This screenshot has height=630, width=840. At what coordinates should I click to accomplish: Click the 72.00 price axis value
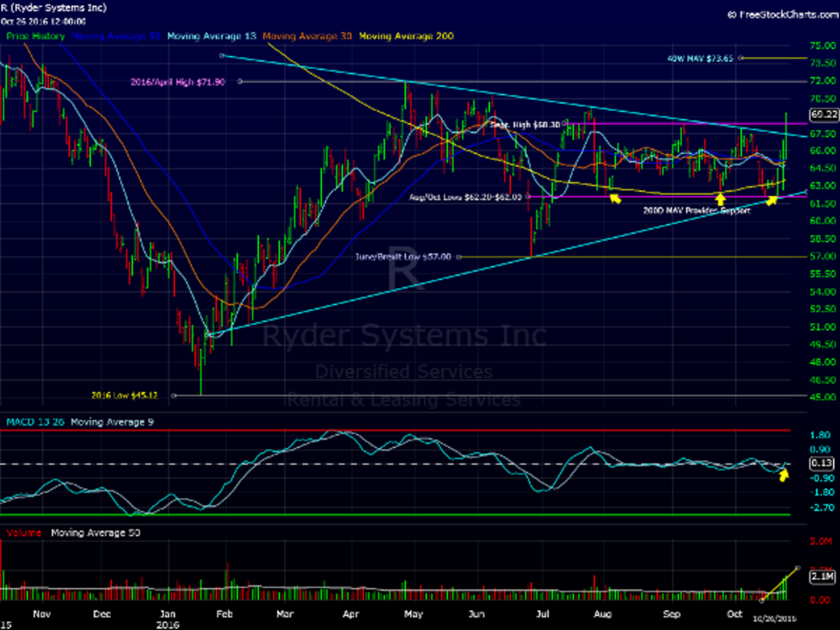821,80
